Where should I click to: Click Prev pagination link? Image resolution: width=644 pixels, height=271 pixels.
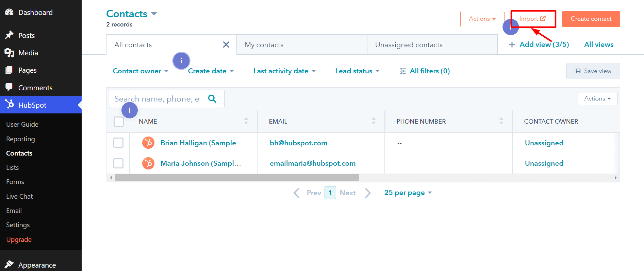[314, 193]
